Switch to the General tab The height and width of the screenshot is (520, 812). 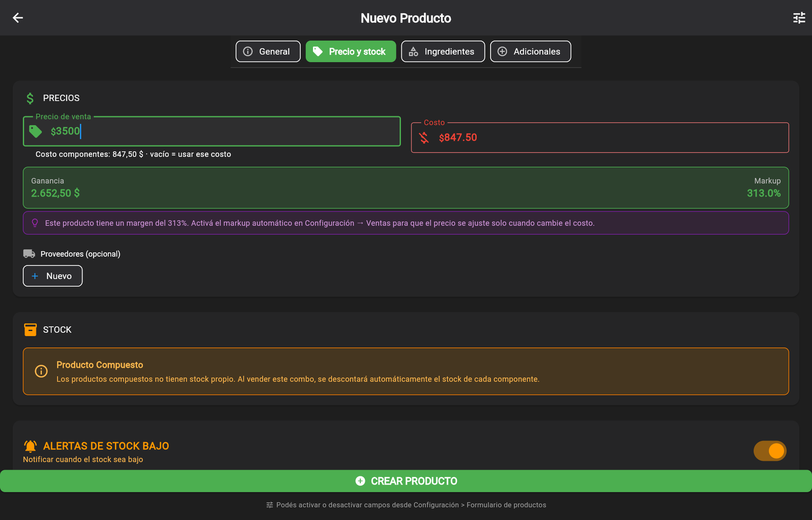click(268, 51)
